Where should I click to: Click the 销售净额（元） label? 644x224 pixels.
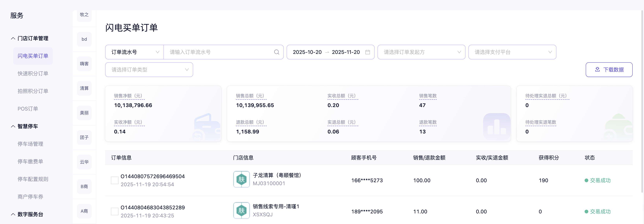[x=129, y=96]
